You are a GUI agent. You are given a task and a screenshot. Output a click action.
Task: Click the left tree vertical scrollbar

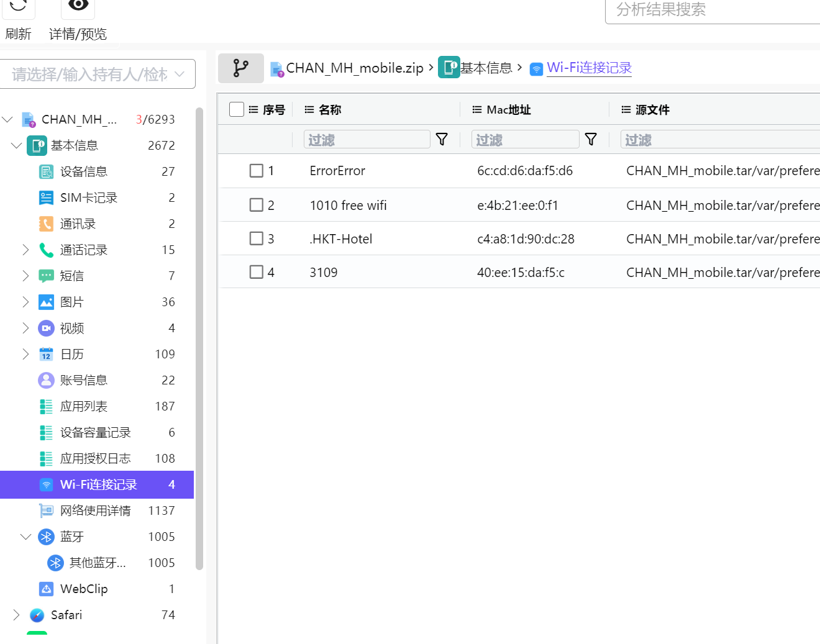pos(199,338)
